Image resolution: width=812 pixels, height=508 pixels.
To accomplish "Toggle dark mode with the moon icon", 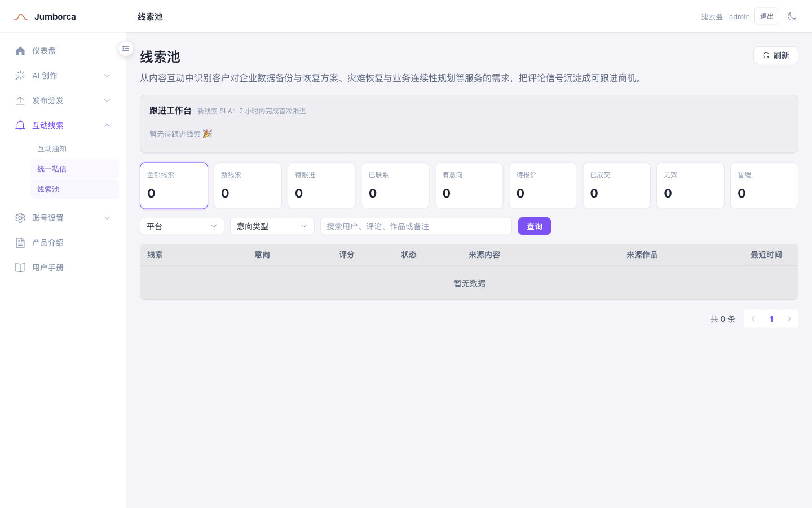I will click(x=792, y=16).
